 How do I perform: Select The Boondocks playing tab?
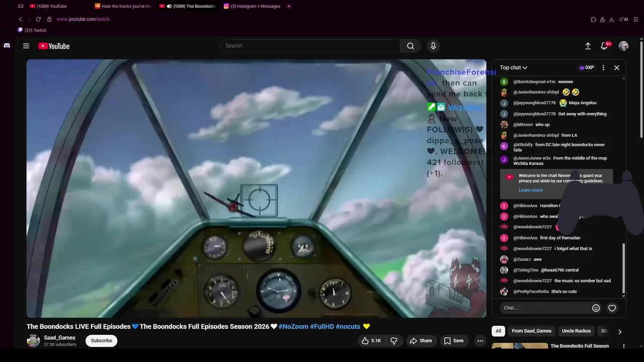click(x=188, y=6)
